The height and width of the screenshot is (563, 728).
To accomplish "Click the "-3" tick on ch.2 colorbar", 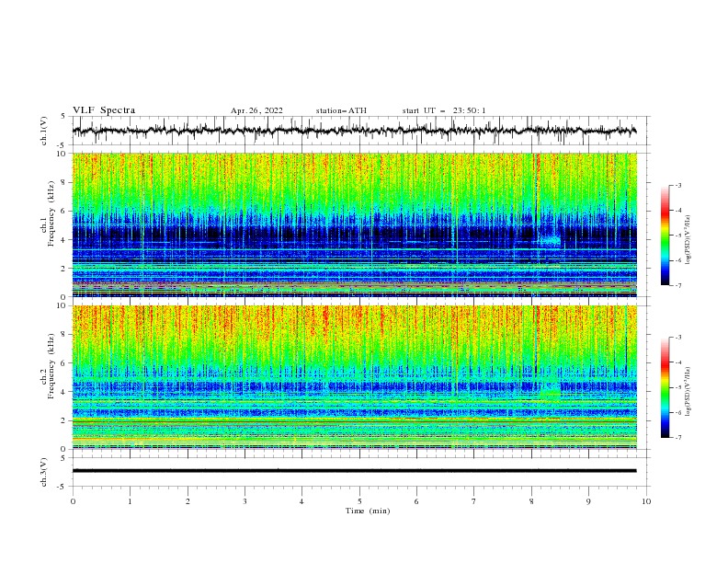I will coord(677,338).
